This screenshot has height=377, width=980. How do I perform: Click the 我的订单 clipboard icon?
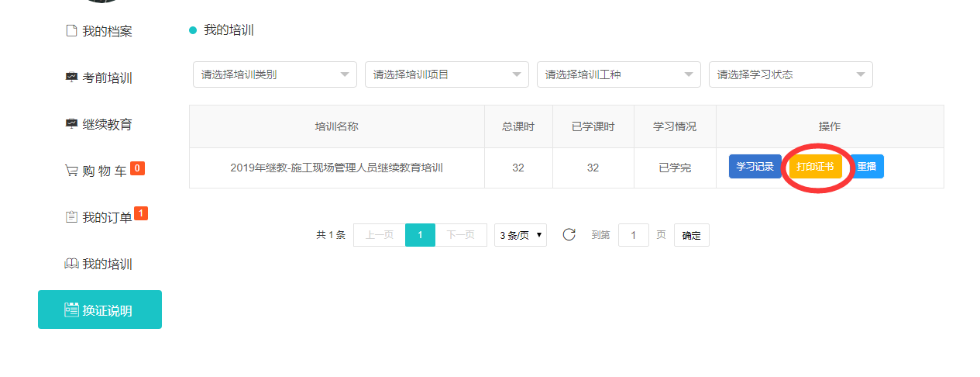click(x=71, y=217)
